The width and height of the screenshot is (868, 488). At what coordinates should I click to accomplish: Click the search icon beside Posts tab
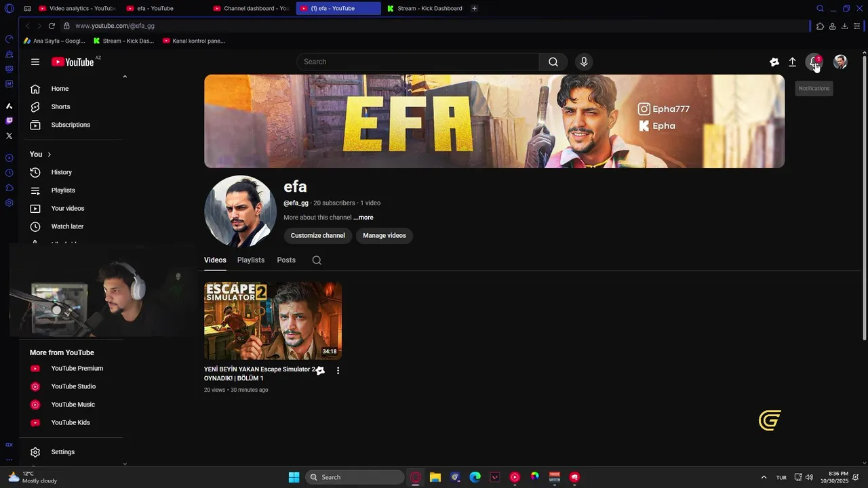tap(317, 260)
